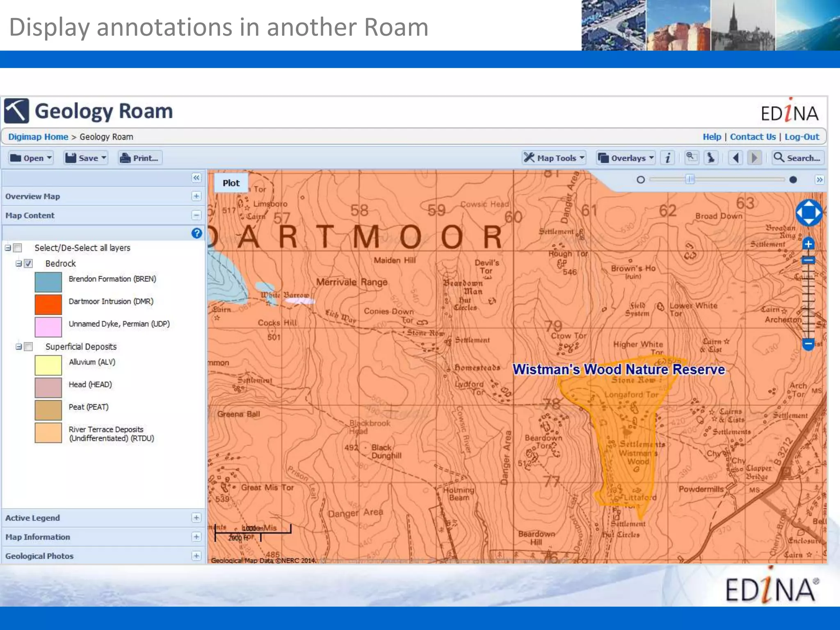The width and height of the screenshot is (840, 630).
Task: Select the zoom-to-area magnifier tool
Action: pos(692,158)
